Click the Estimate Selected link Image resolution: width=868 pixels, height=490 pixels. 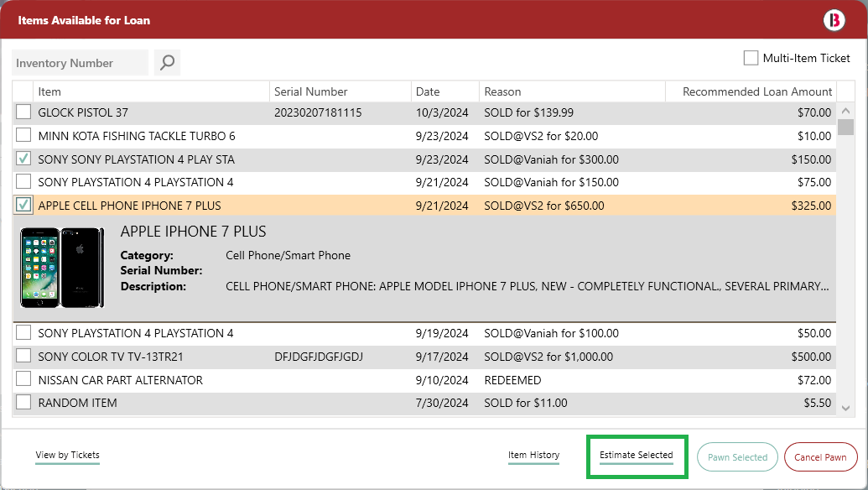(x=637, y=455)
